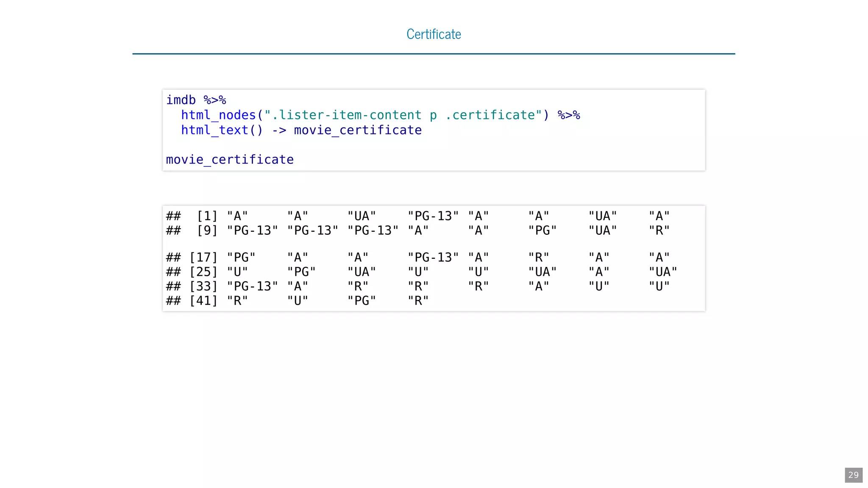Click the [41] output row index
The height and width of the screenshot is (488, 868).
(x=203, y=301)
